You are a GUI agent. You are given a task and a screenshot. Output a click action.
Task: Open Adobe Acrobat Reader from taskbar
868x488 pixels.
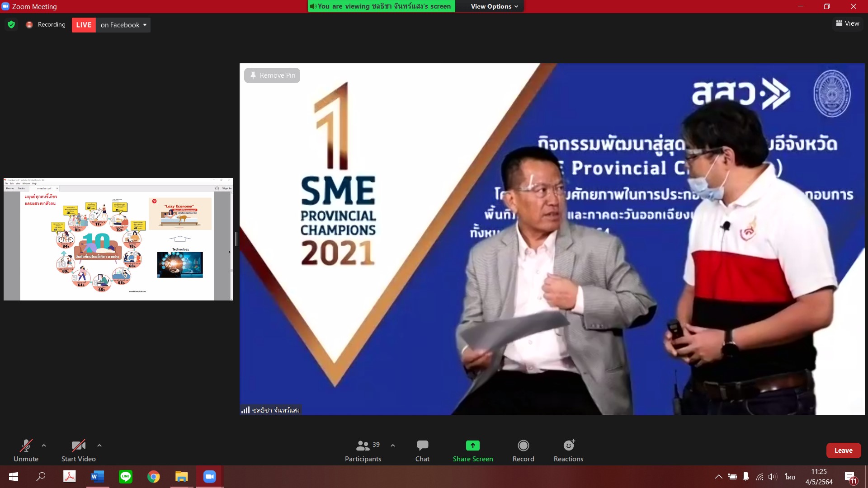click(x=69, y=477)
